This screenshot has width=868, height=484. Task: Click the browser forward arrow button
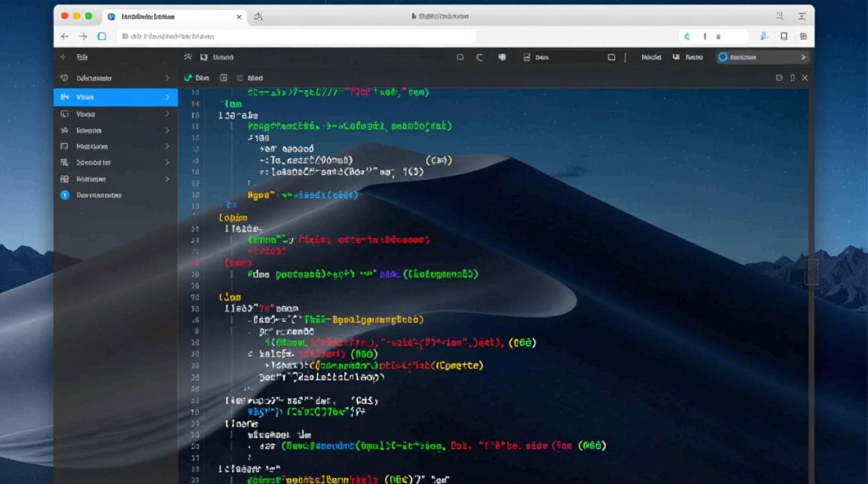click(83, 37)
